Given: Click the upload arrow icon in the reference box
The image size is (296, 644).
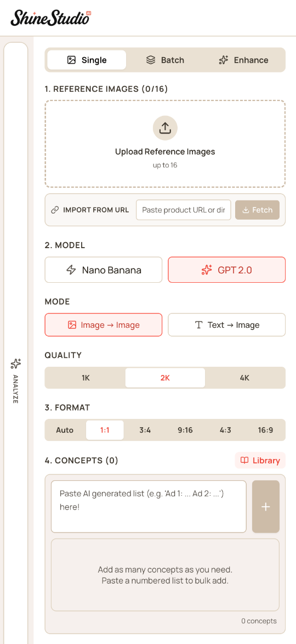Looking at the screenshot, I should (165, 128).
